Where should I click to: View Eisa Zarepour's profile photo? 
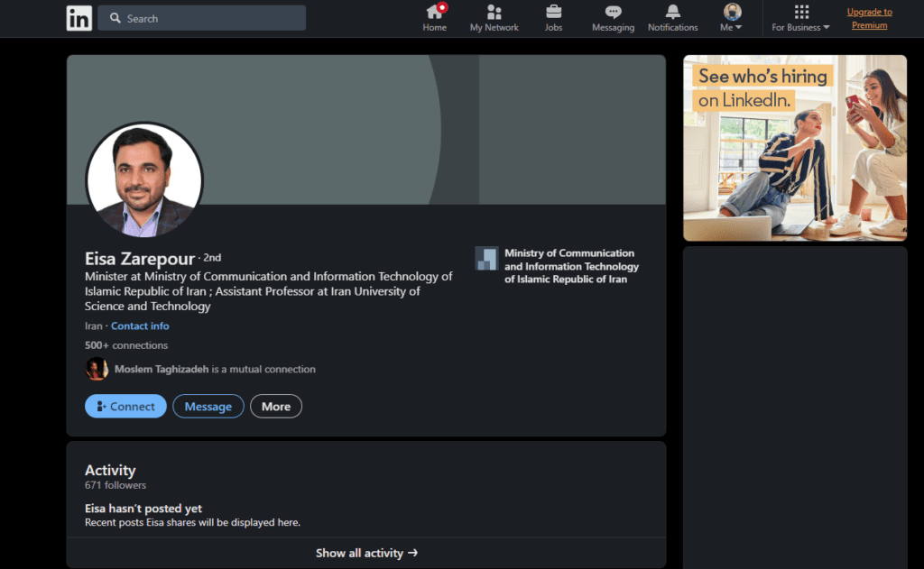tap(144, 179)
